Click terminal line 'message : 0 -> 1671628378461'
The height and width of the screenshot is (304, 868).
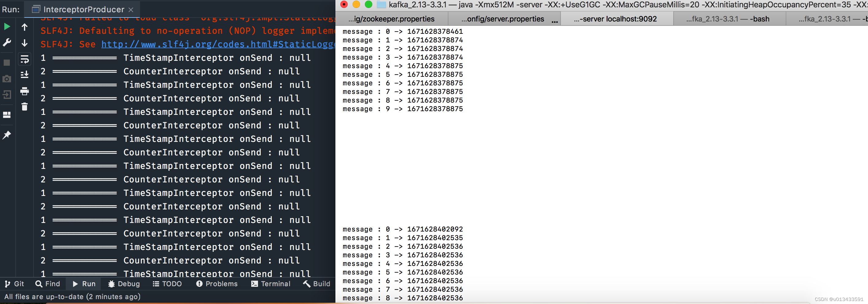(x=403, y=31)
